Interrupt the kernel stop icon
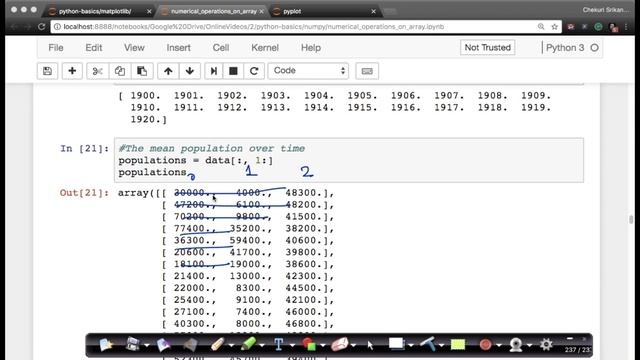The width and height of the screenshot is (640, 360). coord(233,71)
